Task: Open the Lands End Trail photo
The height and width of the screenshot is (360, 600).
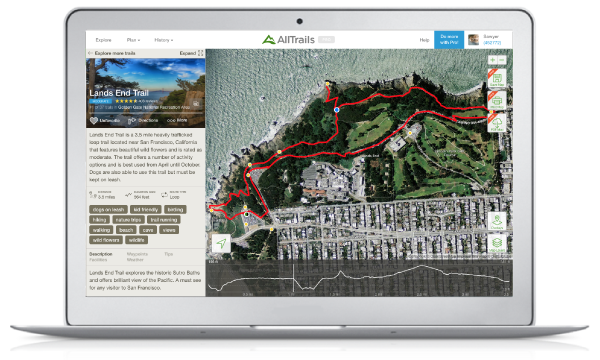Action: (145, 93)
